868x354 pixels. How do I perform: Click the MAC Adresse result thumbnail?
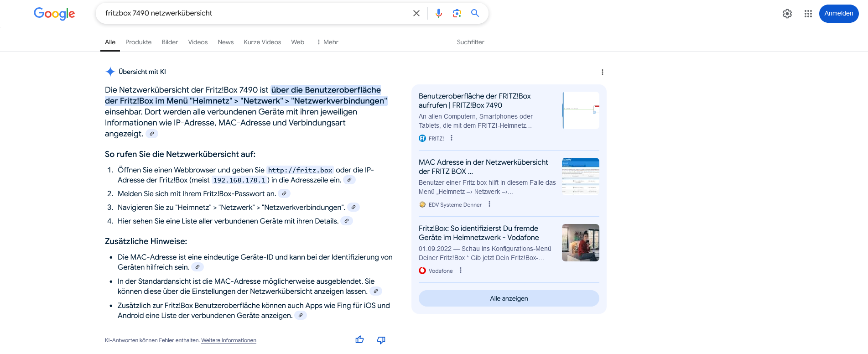pyautogui.click(x=581, y=177)
